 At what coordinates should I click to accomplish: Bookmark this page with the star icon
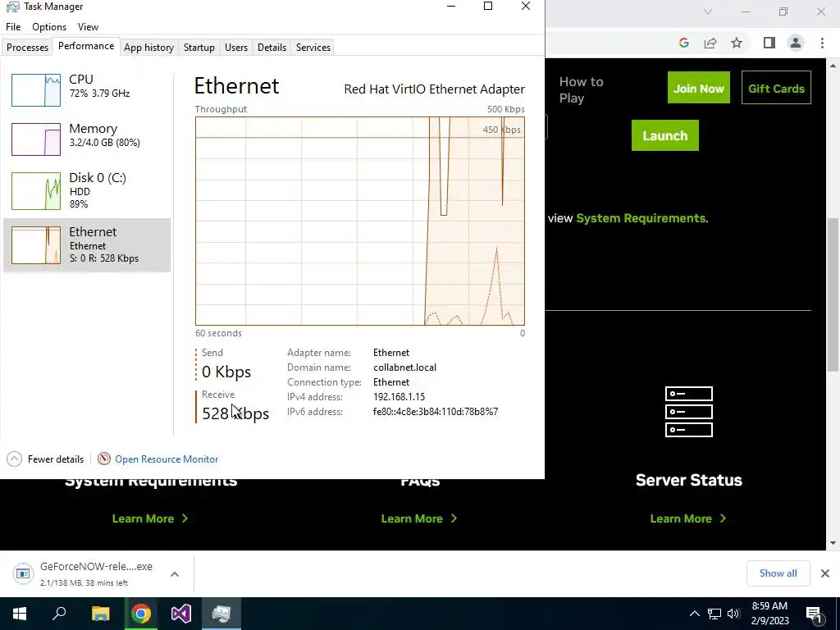pos(737,43)
